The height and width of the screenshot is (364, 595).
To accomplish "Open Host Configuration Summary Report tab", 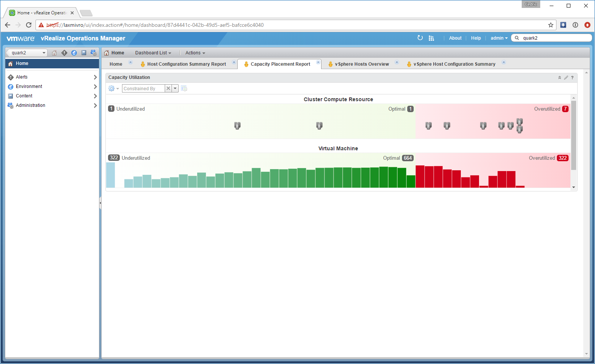I will tap(186, 64).
